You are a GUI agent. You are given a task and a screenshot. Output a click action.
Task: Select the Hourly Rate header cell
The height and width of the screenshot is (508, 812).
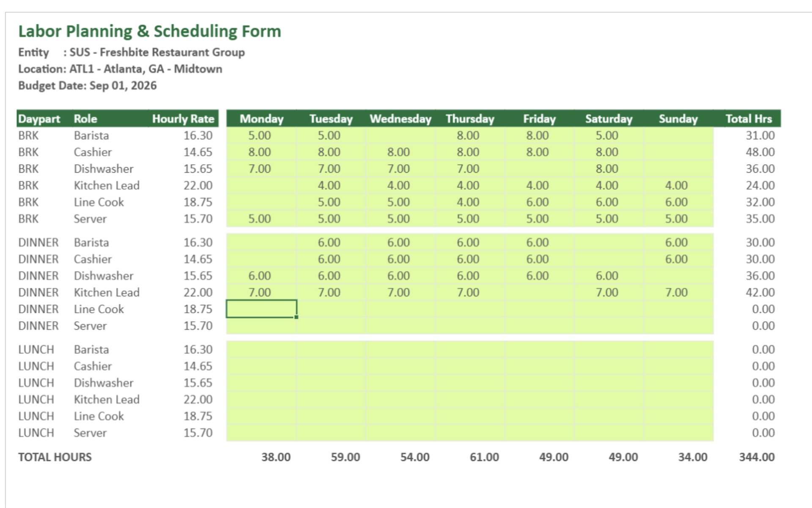coord(183,119)
